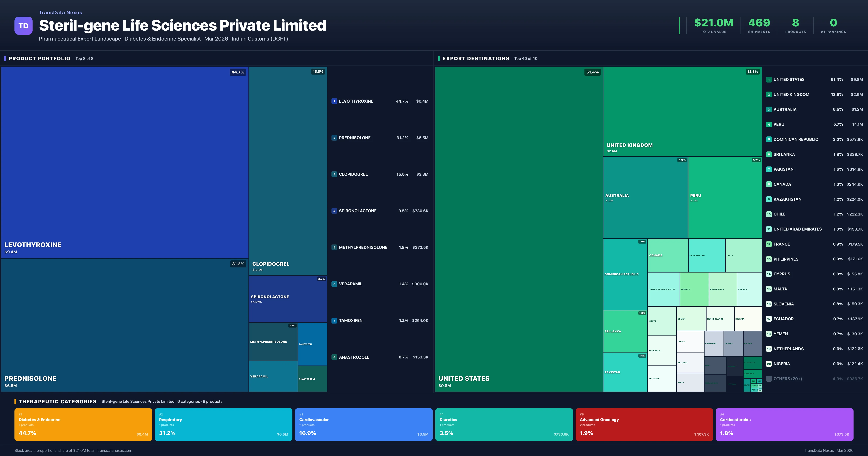868x456 pixels.
Task: Click the Corticosteroids category card
Action: click(784, 424)
